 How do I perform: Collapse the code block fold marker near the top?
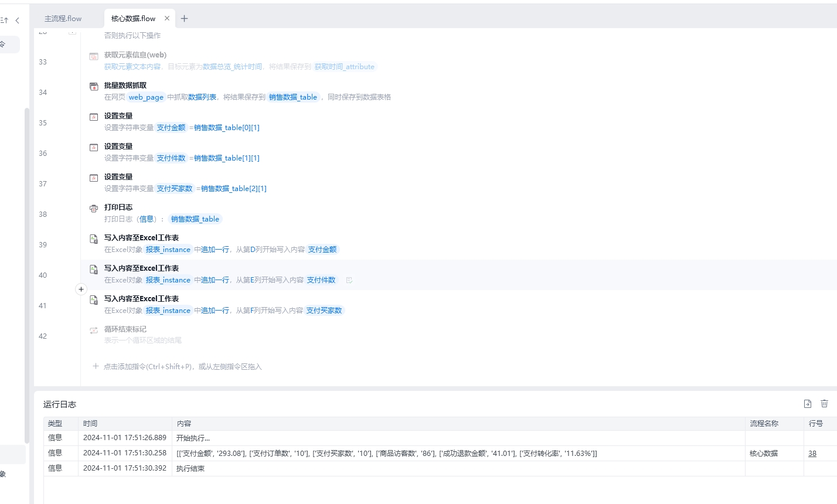[72, 32]
